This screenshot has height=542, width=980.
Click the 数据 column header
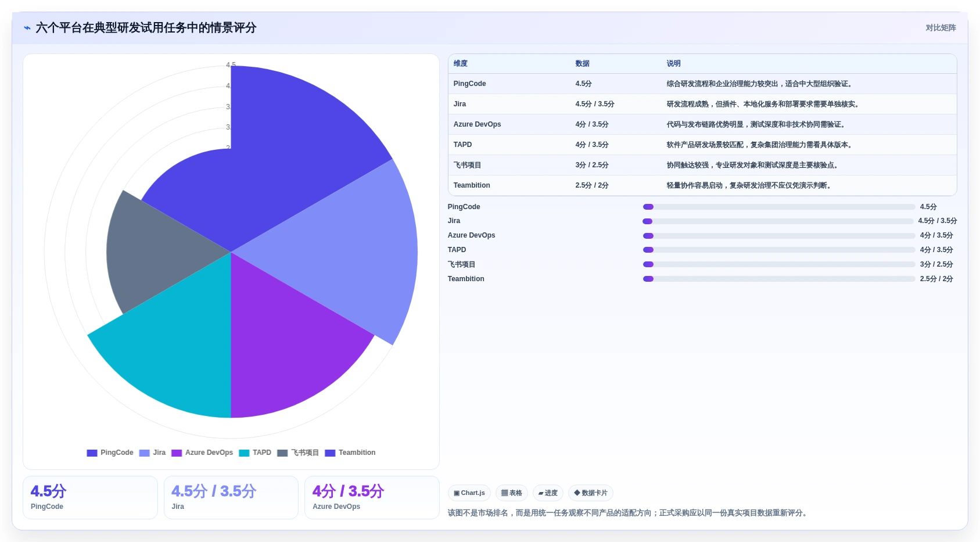coord(583,64)
